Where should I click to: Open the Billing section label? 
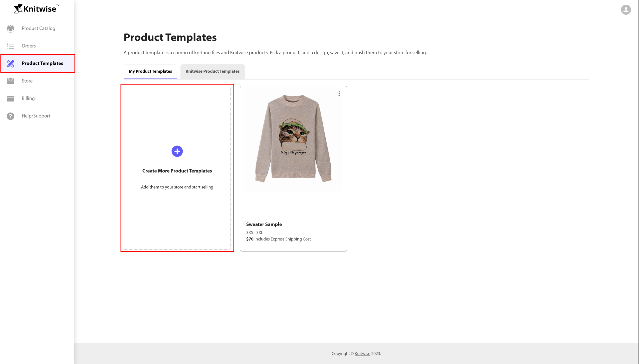coord(28,98)
